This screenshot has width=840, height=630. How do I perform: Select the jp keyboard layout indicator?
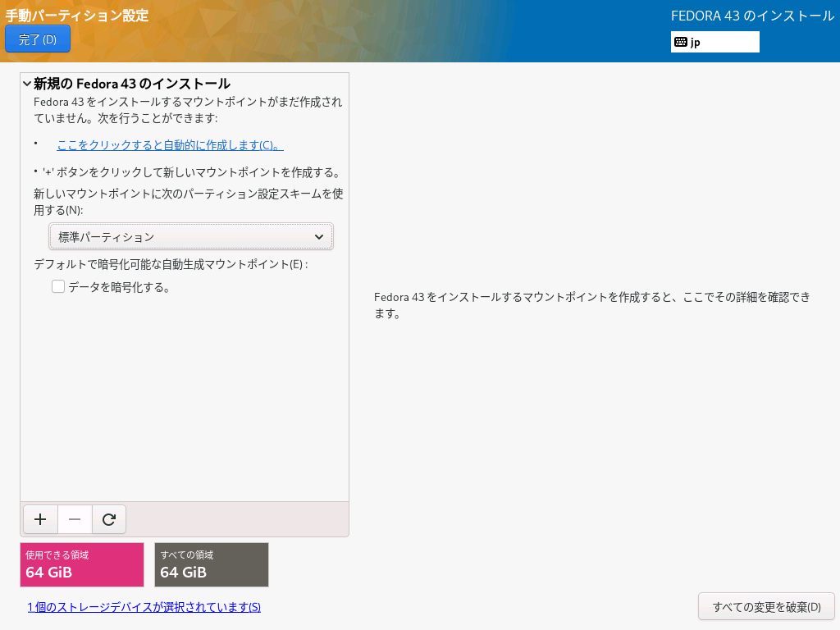(714, 42)
